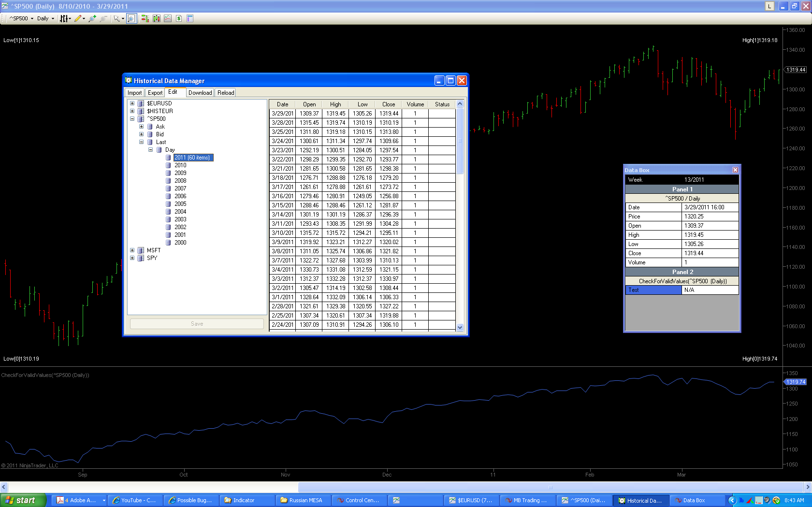The width and height of the screenshot is (812, 507).
Task: Click the Status column header
Action: [x=442, y=104]
